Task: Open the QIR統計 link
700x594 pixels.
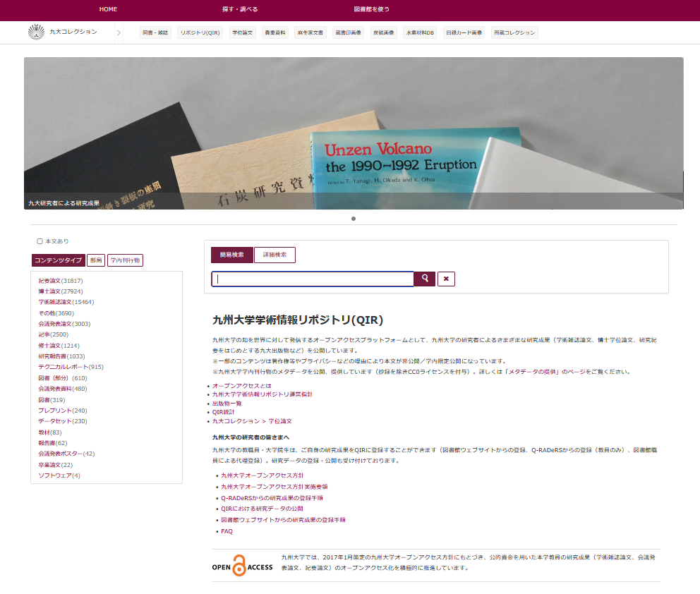Action: click(223, 412)
